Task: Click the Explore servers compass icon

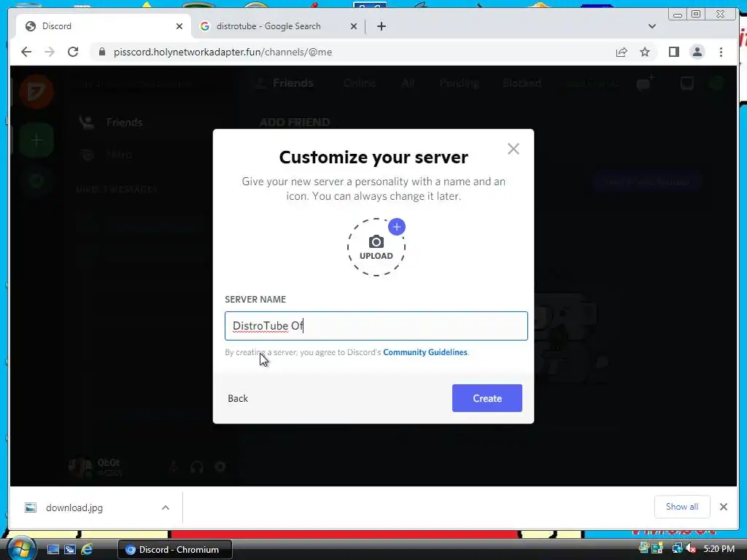Action: (x=36, y=181)
